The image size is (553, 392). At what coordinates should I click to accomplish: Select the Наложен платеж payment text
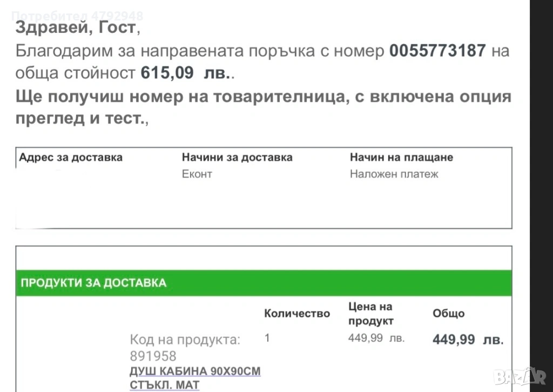(x=394, y=174)
